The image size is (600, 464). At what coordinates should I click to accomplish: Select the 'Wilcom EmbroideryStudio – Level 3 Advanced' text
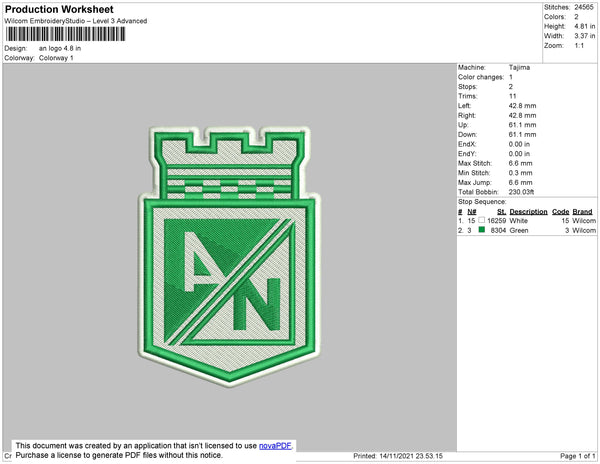[76, 21]
